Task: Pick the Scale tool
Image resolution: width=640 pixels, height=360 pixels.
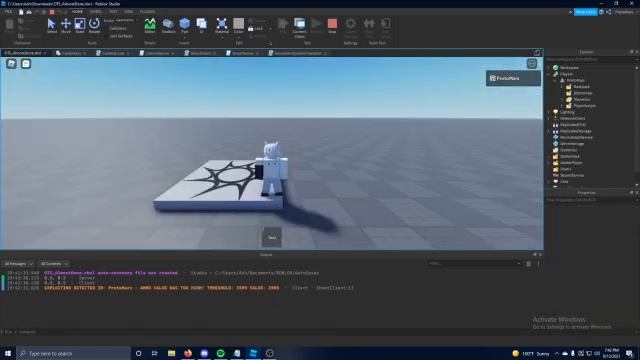Action: (80, 26)
